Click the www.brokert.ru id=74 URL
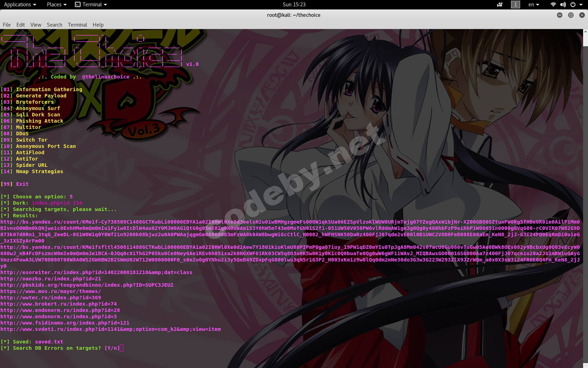588x368 pixels. [x=59, y=304]
